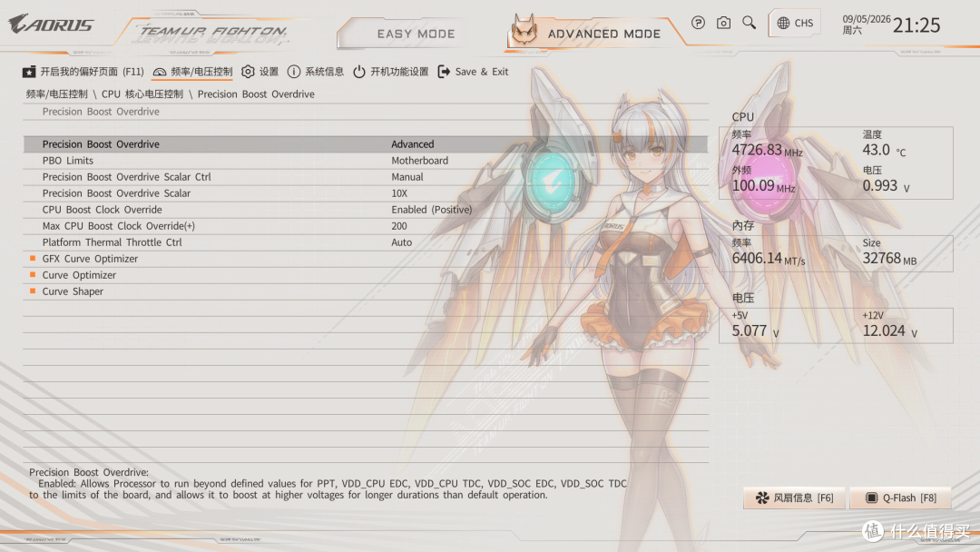Select Platform Thermal Throttle Ctrl label
This screenshot has width=980, height=552.
pyautogui.click(x=112, y=241)
